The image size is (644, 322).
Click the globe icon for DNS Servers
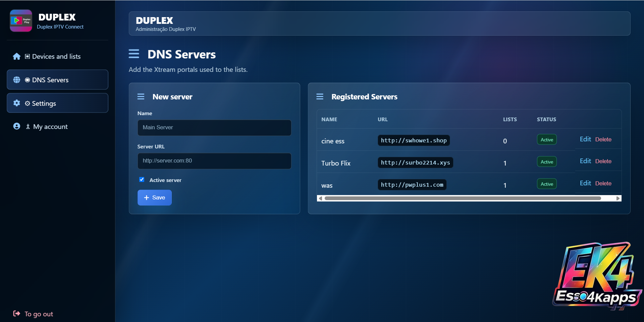[17, 80]
